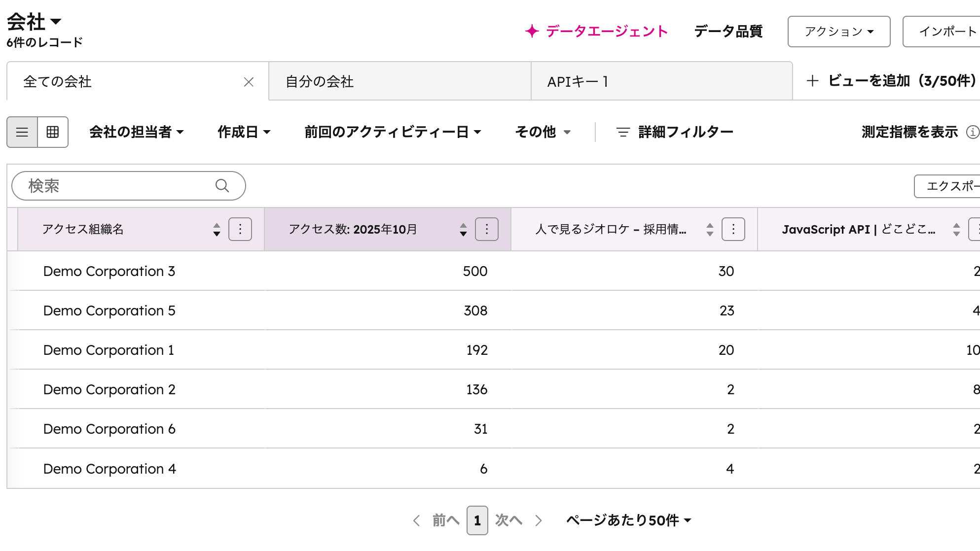This screenshot has width=980, height=551.
Task: Switch to APIキー 1 tab
Action: click(662, 82)
